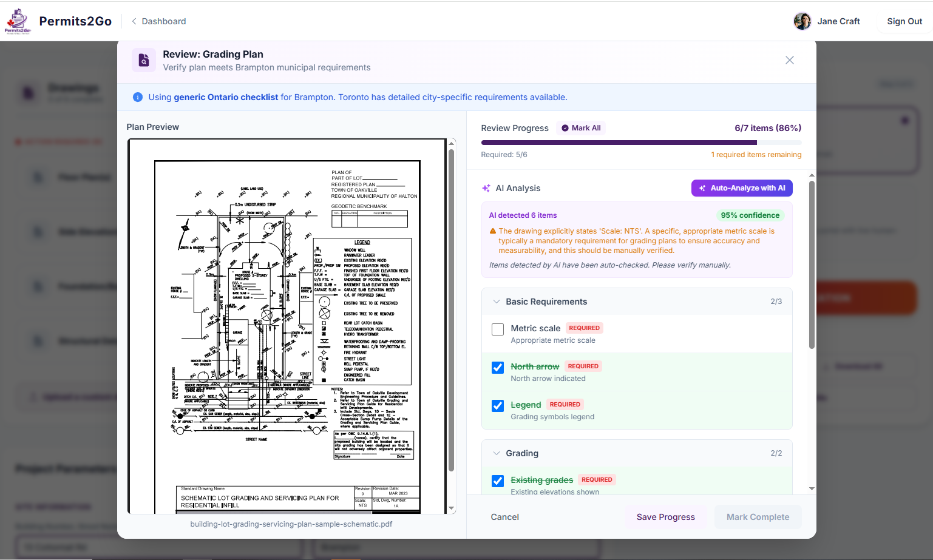The width and height of the screenshot is (933, 560).
Task: Close the Review: Grading Plan dialog
Action: pyautogui.click(x=790, y=60)
